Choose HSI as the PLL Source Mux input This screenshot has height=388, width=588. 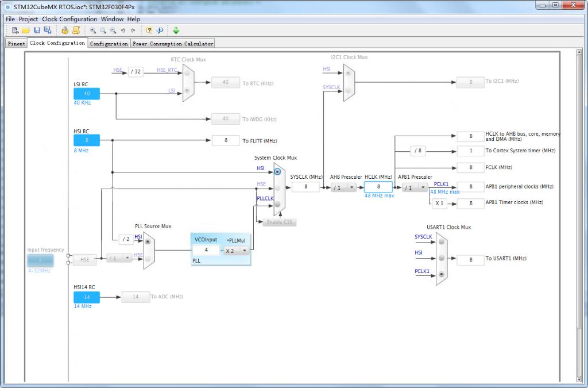tap(148, 241)
